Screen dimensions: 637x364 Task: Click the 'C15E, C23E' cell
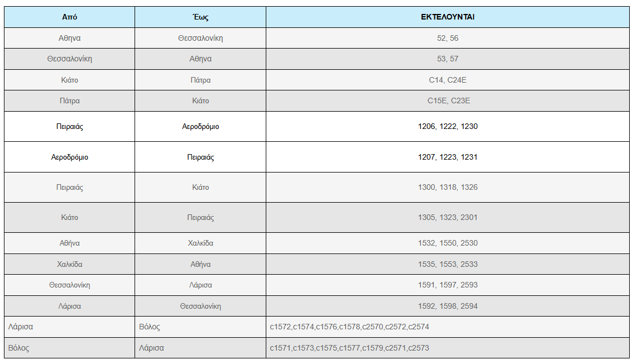pos(448,100)
